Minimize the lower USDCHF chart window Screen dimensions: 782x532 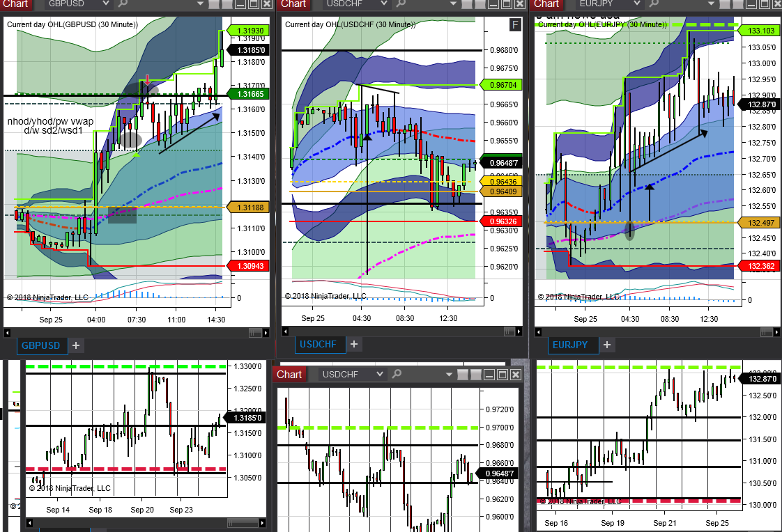[489, 375]
